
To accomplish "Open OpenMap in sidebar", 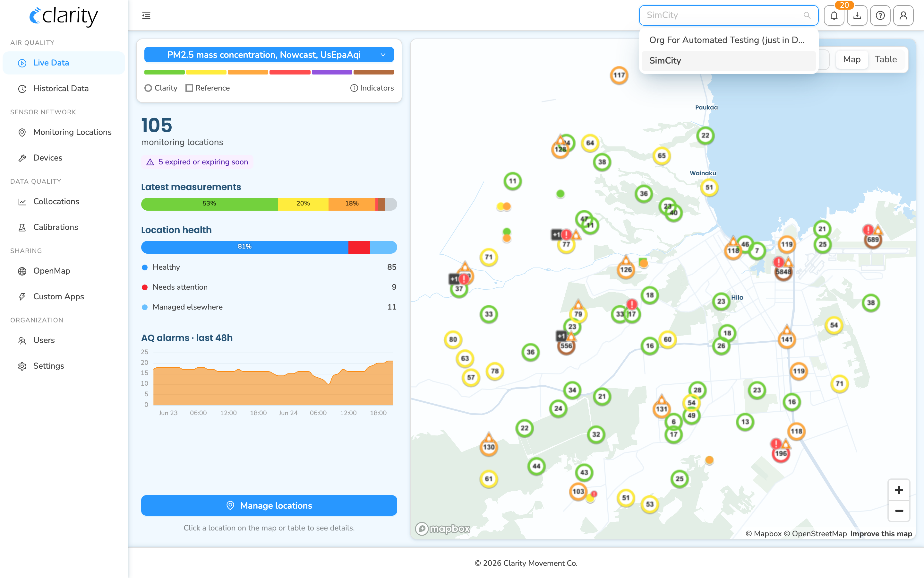I will [x=64, y=271].
